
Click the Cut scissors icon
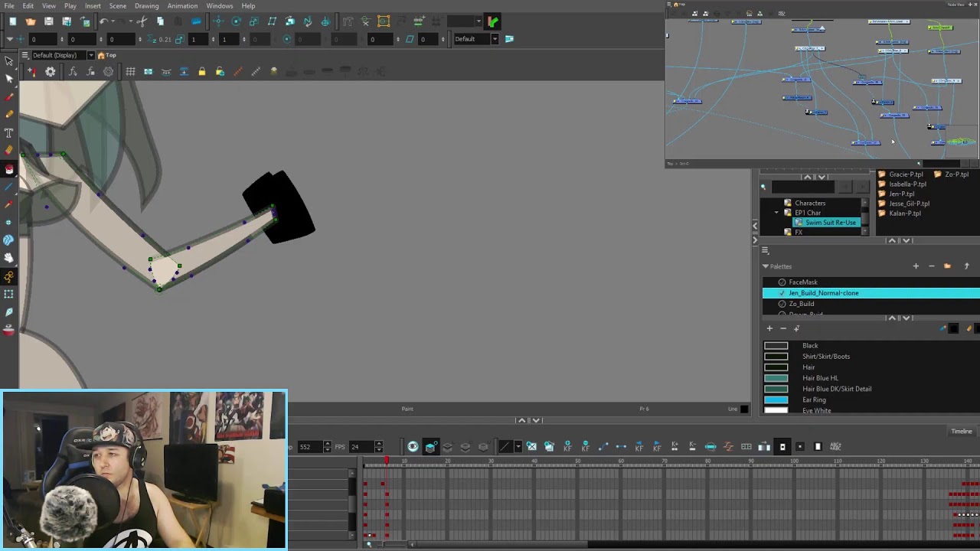(x=142, y=21)
